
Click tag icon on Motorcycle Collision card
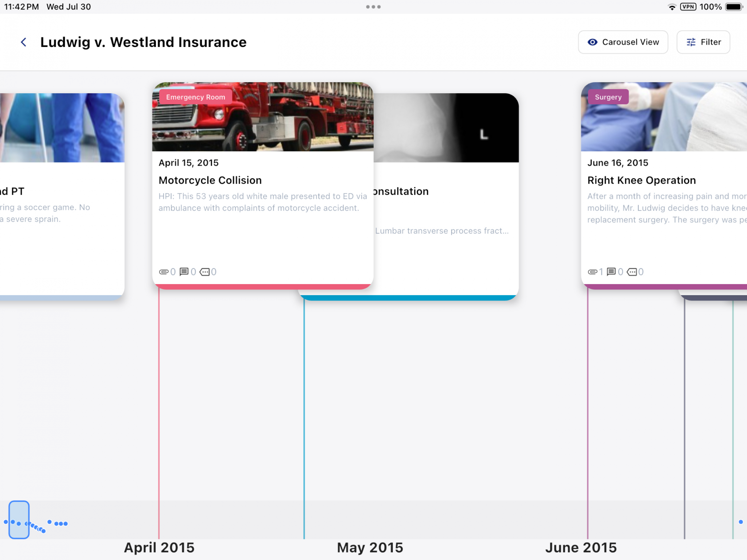(x=205, y=272)
